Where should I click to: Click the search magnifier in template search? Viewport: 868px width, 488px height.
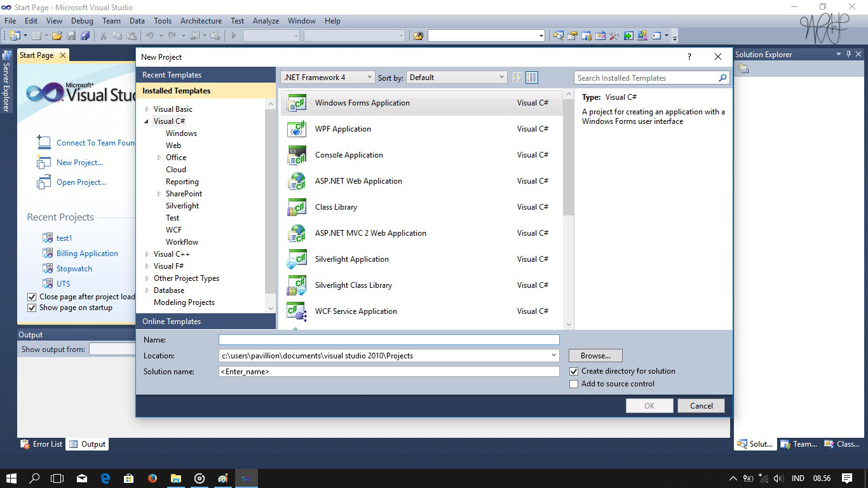tap(722, 78)
